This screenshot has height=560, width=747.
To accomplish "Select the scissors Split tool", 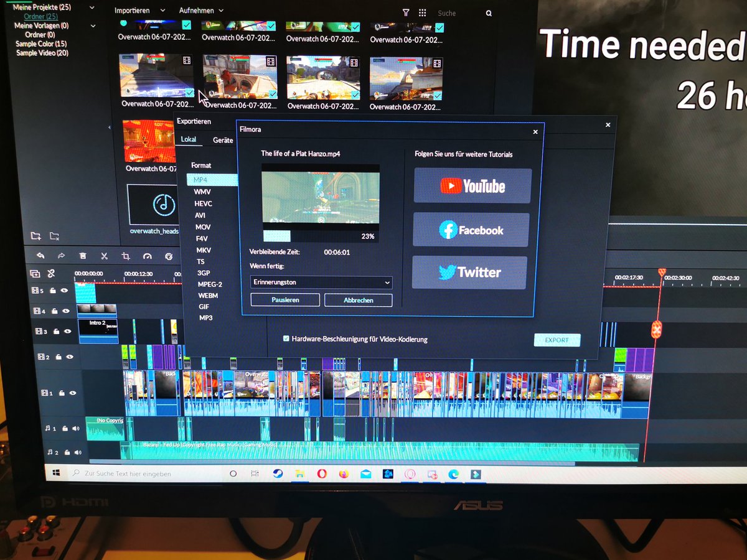I will (104, 256).
